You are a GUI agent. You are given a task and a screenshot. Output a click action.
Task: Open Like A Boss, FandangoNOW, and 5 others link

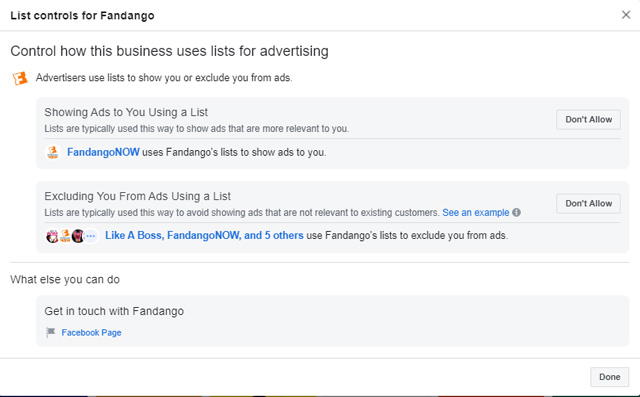(x=204, y=235)
